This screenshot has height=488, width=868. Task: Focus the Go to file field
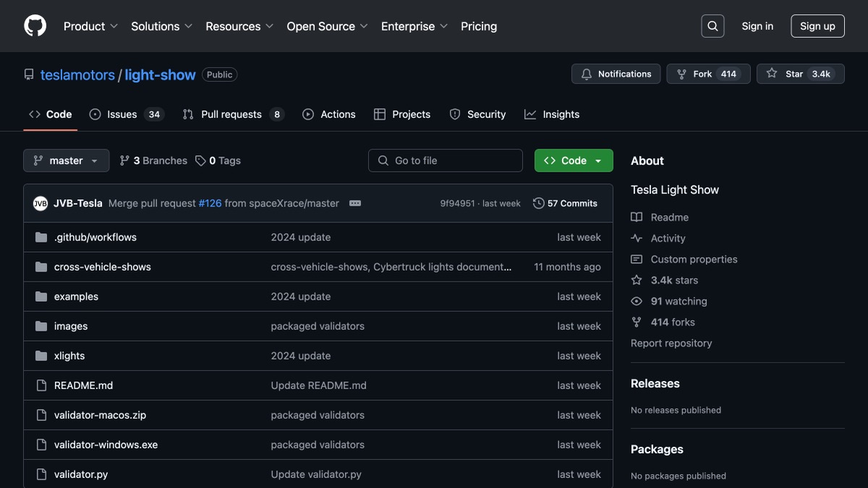point(446,160)
